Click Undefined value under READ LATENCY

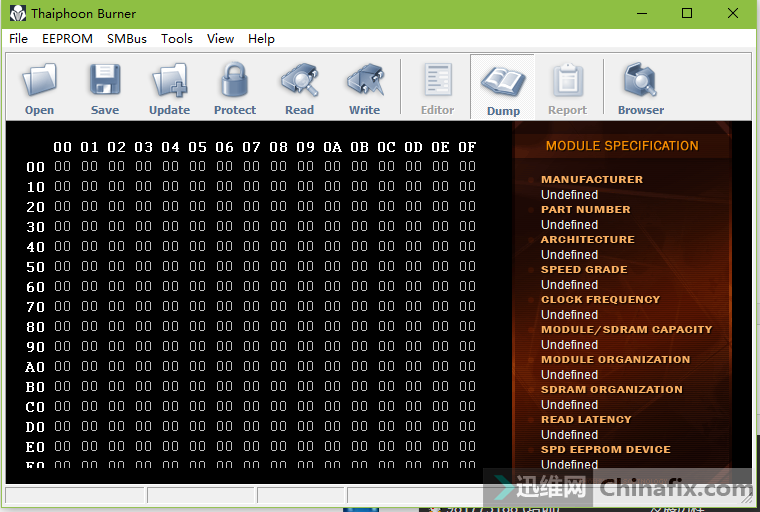[x=570, y=435]
